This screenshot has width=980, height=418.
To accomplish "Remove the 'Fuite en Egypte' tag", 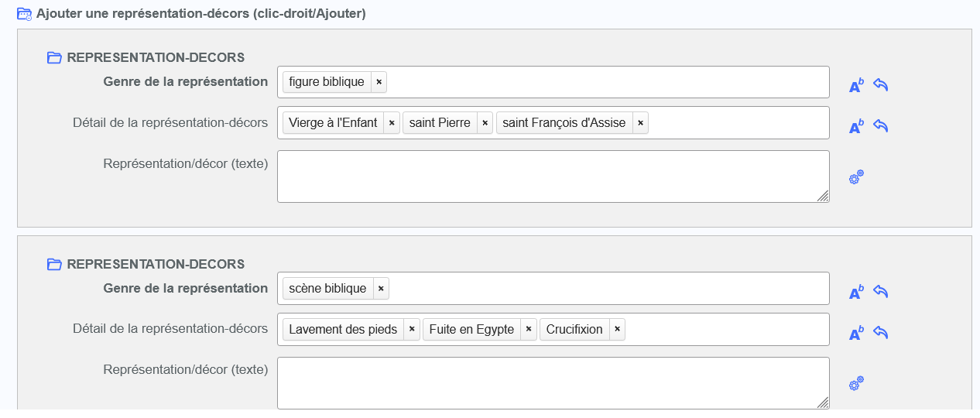I will (x=529, y=330).
